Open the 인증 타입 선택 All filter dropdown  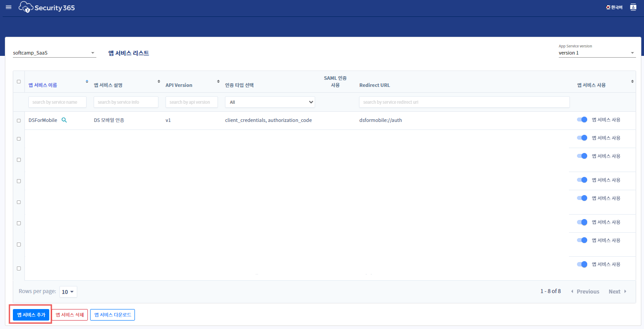click(x=270, y=102)
